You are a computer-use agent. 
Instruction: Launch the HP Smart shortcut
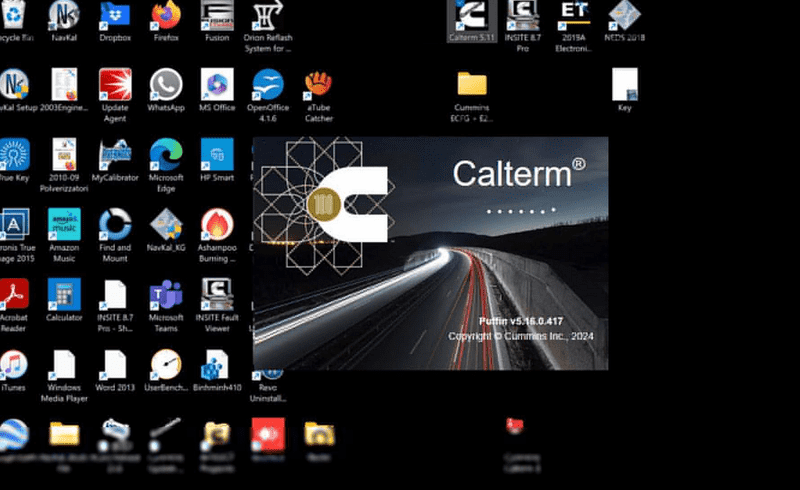tap(217, 160)
